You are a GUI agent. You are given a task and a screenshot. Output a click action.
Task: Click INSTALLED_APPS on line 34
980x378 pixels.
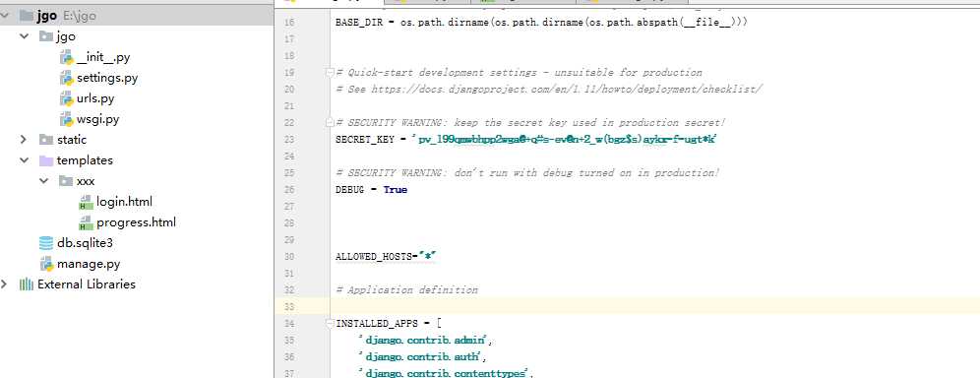(378, 324)
